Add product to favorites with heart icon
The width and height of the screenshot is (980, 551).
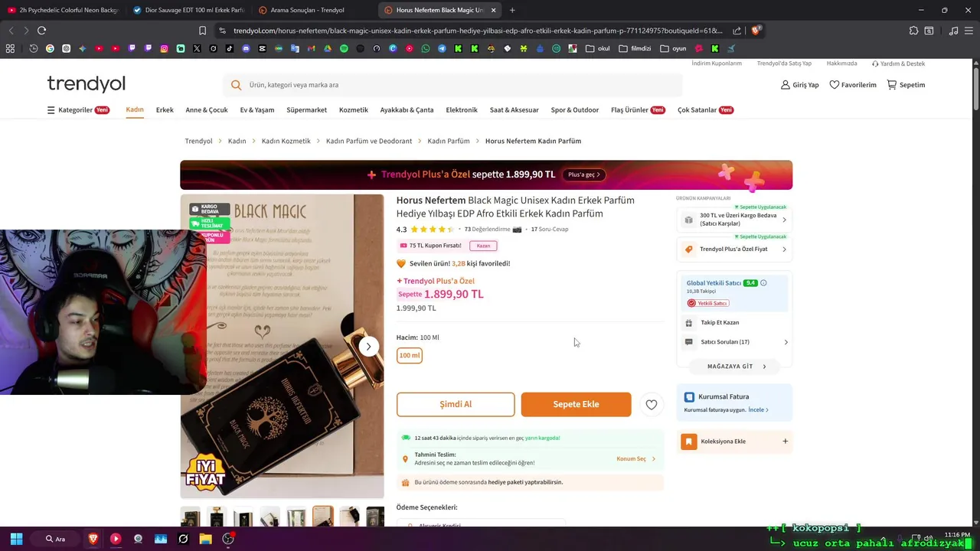652,405
